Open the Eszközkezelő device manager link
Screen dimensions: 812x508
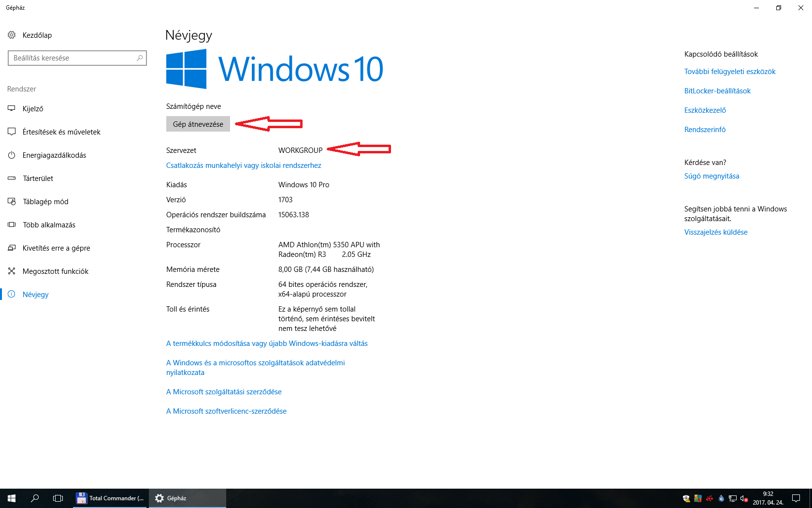tap(705, 110)
